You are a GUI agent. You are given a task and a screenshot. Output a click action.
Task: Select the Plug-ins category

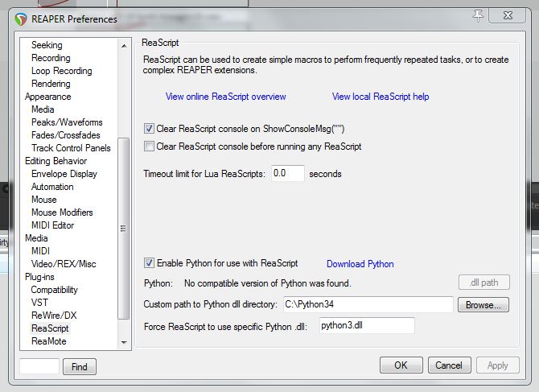pos(39,277)
